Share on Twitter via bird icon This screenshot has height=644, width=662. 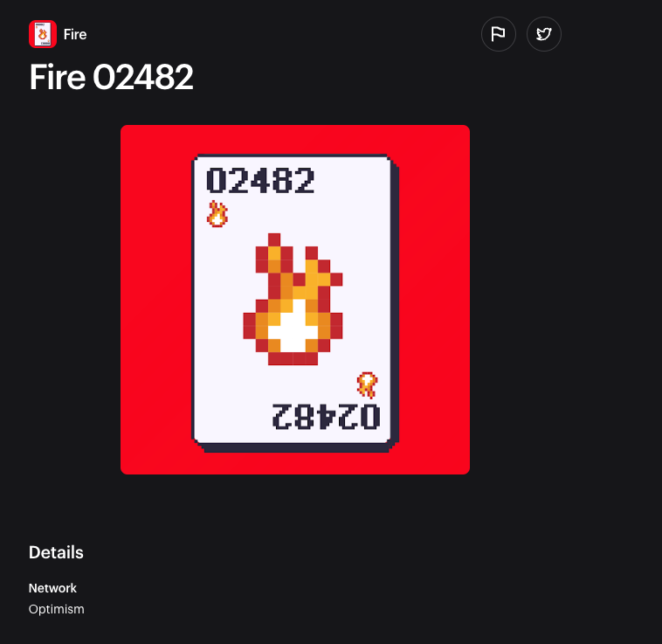tap(544, 34)
